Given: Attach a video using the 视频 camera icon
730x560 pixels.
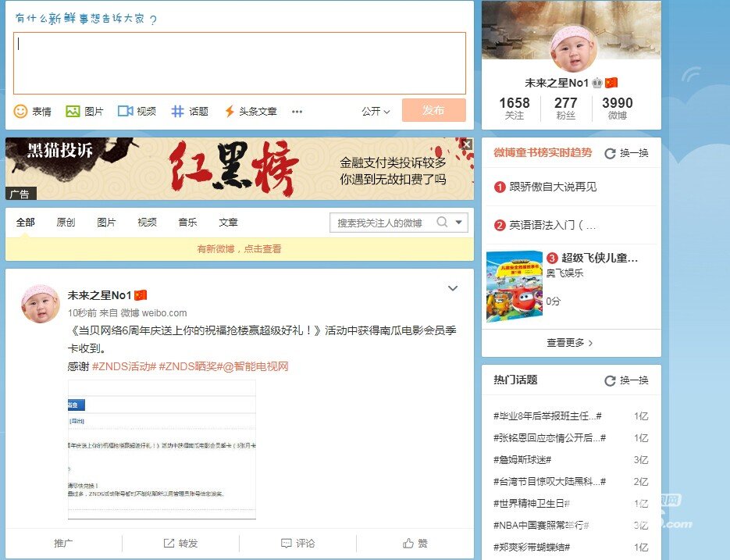Looking at the screenshot, I should 125,111.
